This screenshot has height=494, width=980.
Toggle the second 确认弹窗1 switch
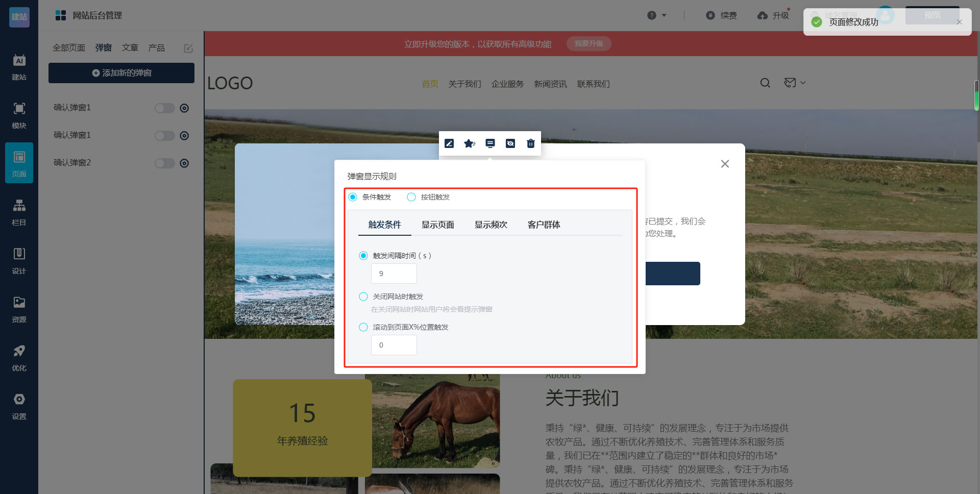tap(165, 136)
